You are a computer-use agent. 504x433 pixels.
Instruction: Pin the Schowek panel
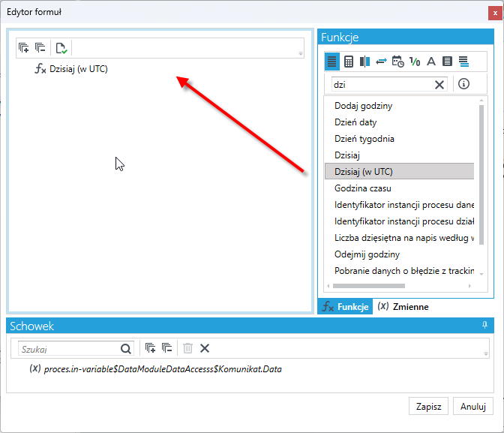pos(484,325)
